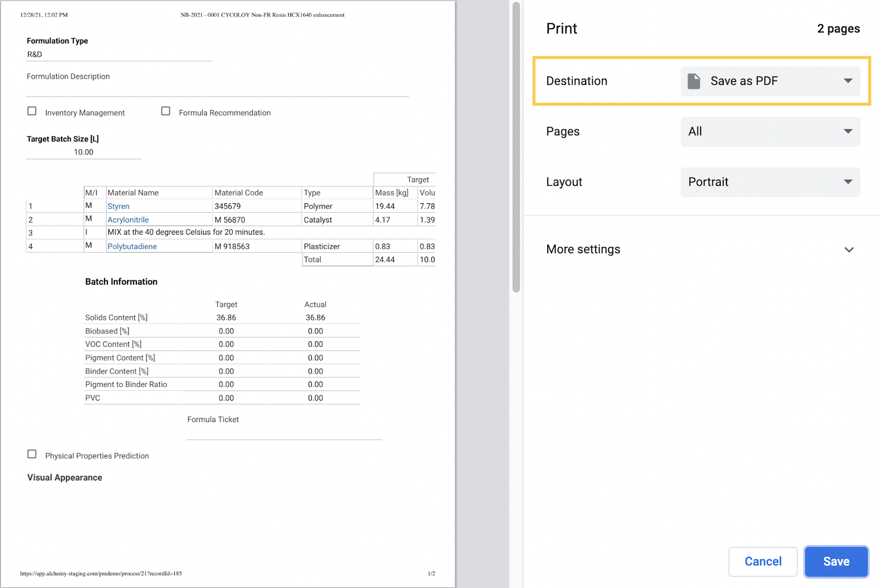Open the Acrylonitrile material link

pyautogui.click(x=128, y=220)
